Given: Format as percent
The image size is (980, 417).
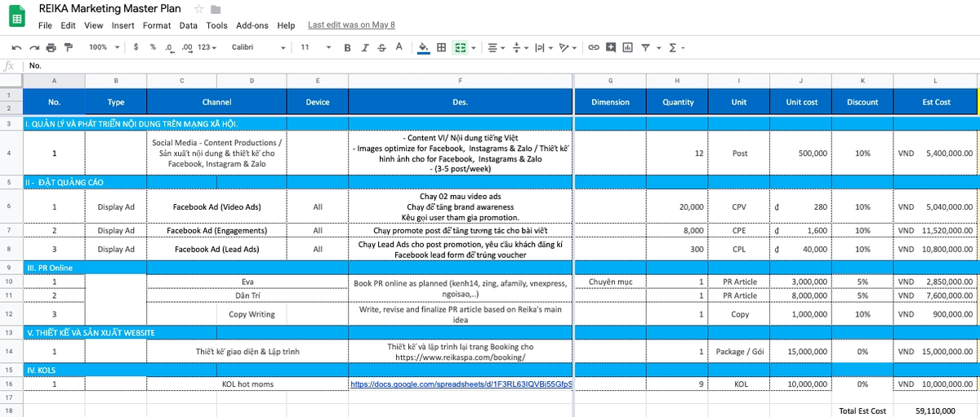Looking at the screenshot, I should click(153, 47).
